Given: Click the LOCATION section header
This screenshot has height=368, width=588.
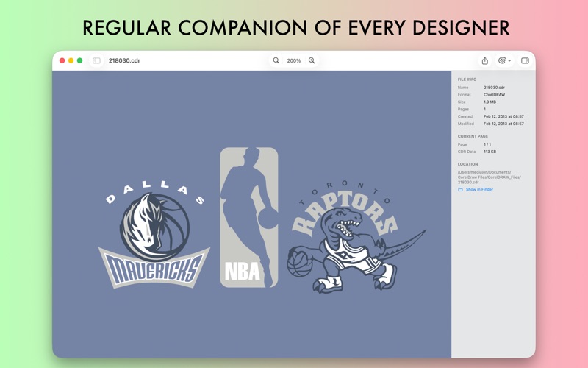Looking at the screenshot, I should 467,164.
